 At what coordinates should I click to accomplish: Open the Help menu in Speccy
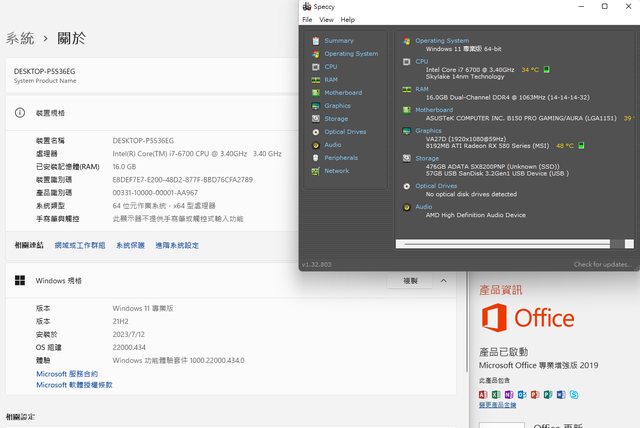click(347, 20)
